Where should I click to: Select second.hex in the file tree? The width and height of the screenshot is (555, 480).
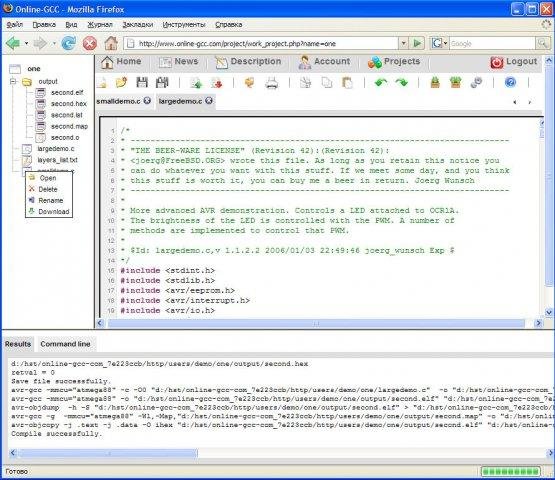pyautogui.click(x=69, y=104)
